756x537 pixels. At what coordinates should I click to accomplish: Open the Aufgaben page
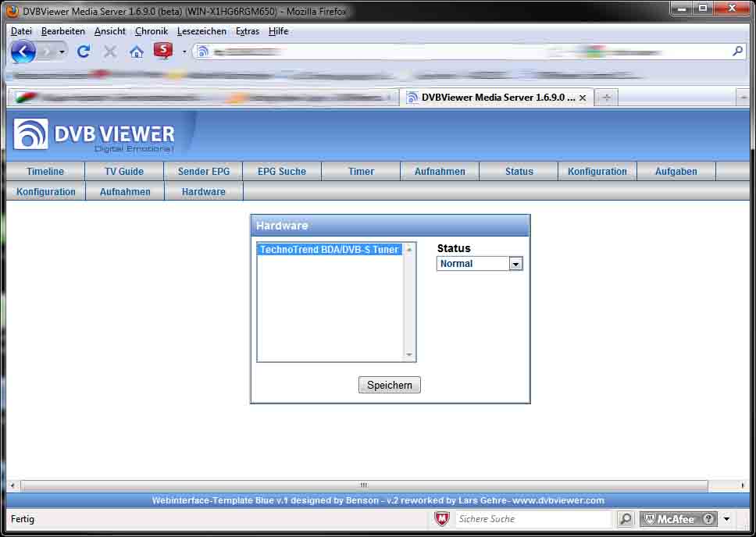676,172
